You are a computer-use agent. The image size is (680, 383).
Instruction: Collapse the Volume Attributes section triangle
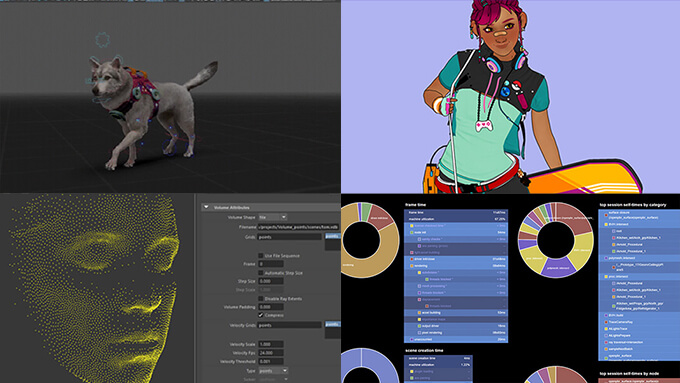(x=206, y=207)
